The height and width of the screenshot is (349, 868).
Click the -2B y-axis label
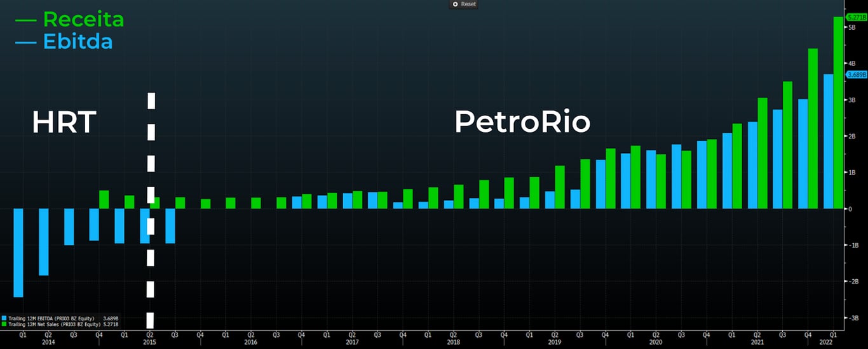click(x=853, y=281)
